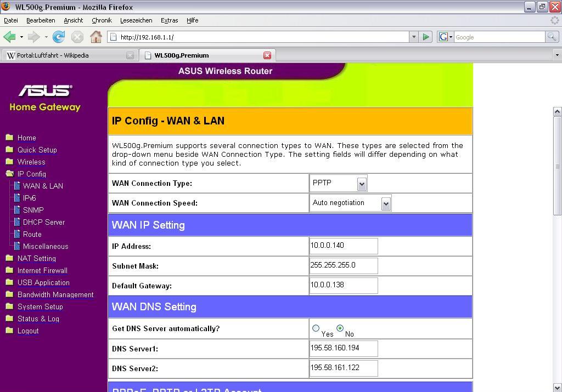Click the WAN & LAN page icon
The image size is (562, 392).
click(17, 186)
